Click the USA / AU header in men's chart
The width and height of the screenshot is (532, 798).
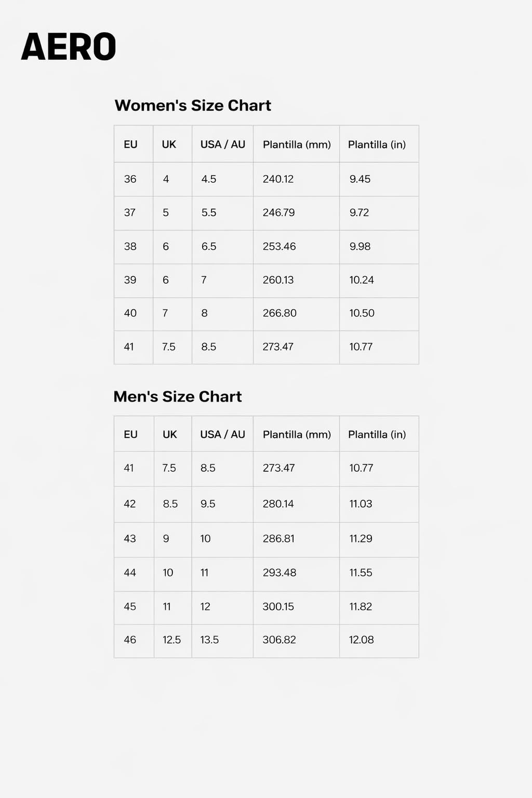tap(222, 434)
